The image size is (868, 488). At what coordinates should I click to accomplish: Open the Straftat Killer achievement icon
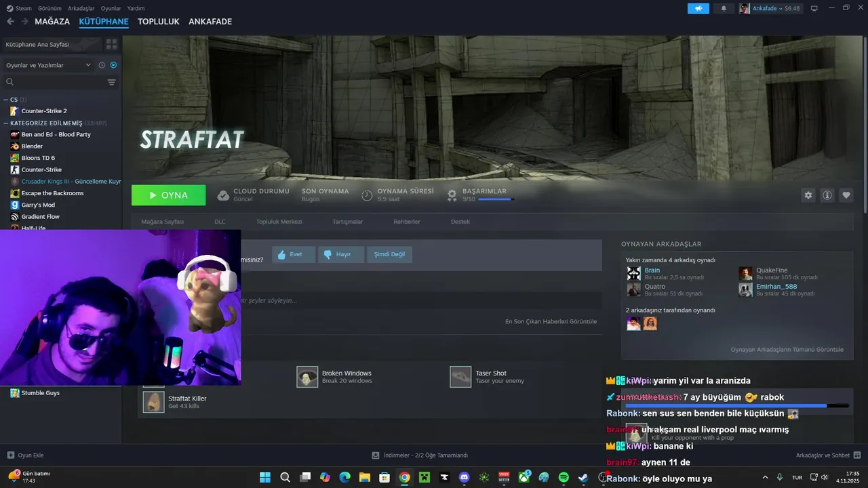[x=154, y=402]
